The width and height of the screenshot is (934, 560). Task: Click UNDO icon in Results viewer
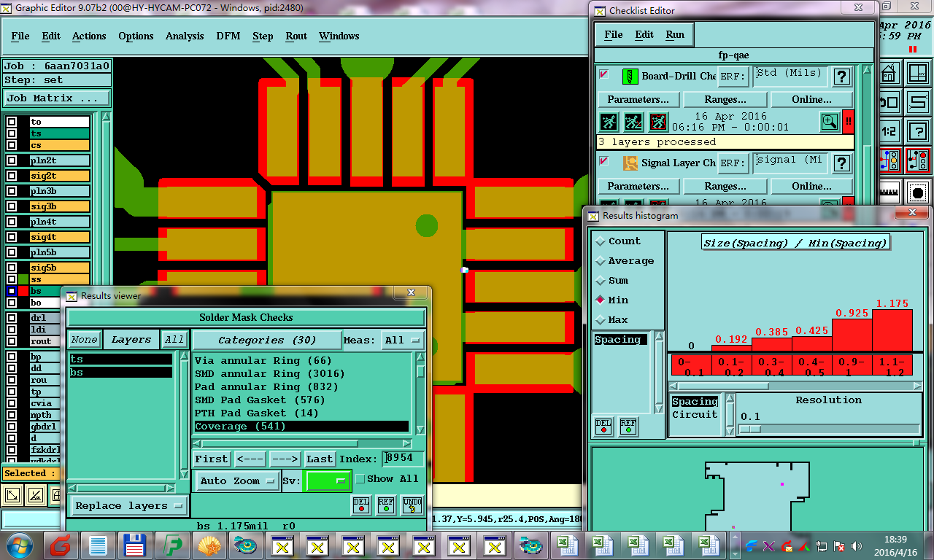(x=412, y=505)
